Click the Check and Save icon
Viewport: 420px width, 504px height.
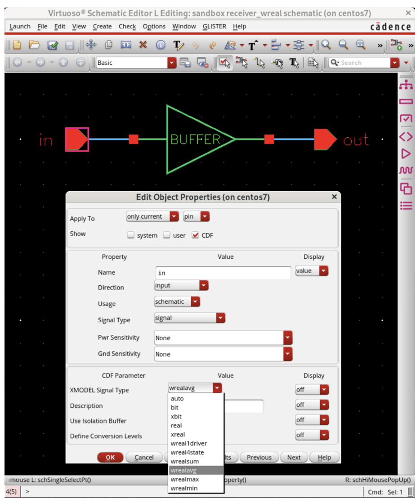53,45
